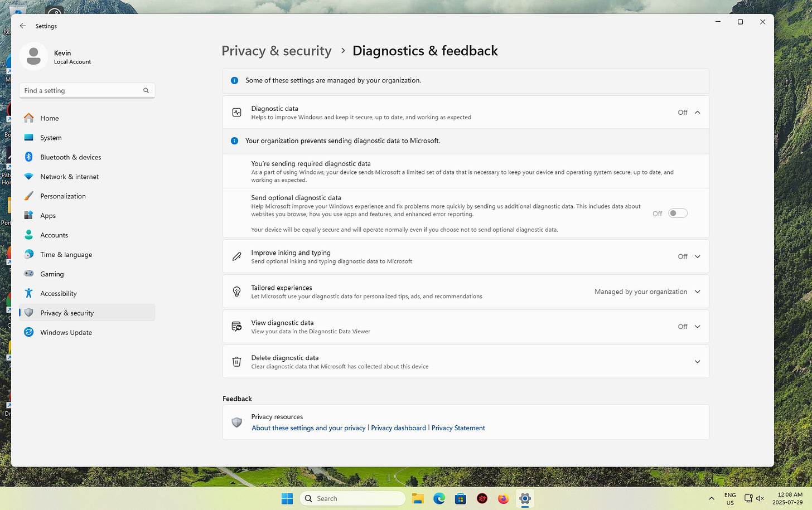Show hidden icons in the system tray
Screen dimensions: 812x510
pos(711,499)
